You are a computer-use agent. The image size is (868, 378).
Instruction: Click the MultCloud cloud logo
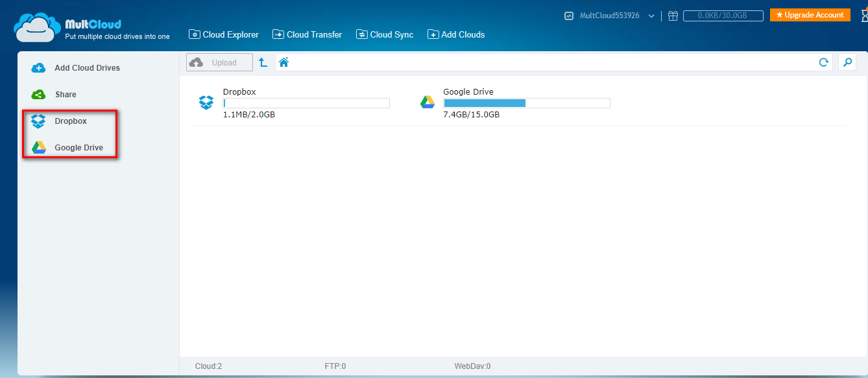point(38,27)
